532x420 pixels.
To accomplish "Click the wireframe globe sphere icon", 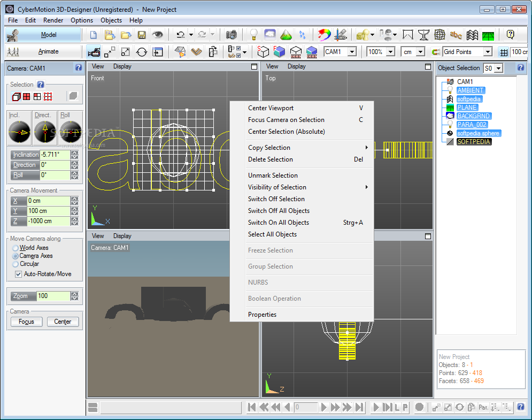I will [440, 35].
